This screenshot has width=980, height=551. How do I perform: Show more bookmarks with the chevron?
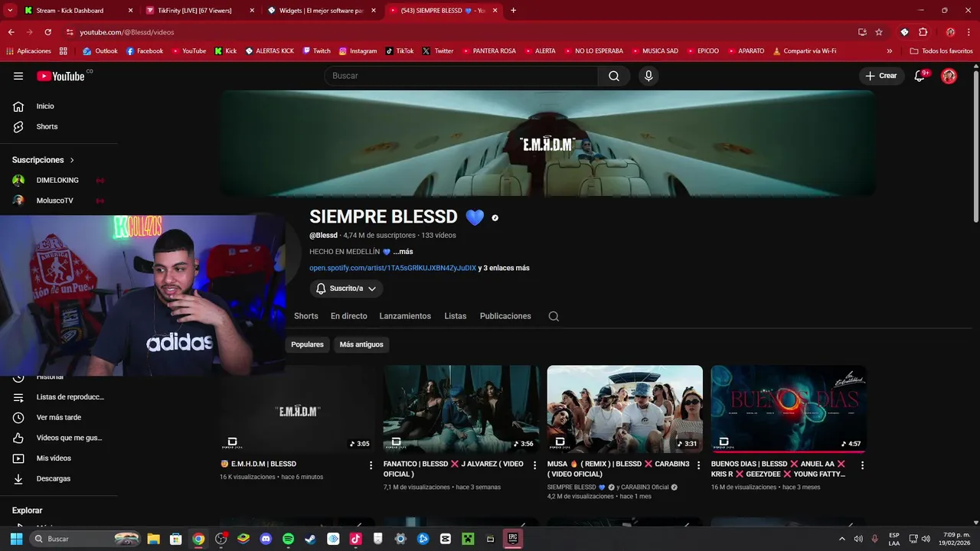point(889,51)
